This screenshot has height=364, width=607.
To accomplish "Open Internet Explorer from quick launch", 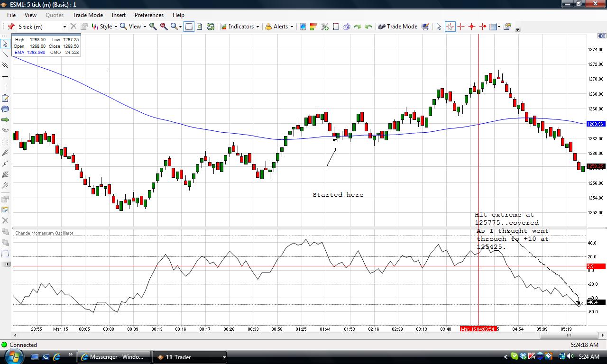I will click(56, 357).
